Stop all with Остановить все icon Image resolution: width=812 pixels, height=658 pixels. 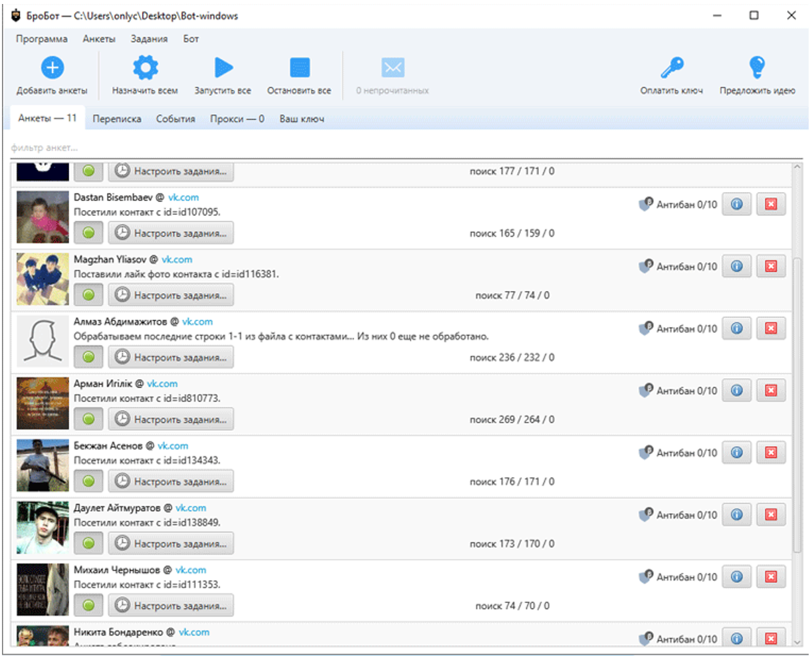click(x=300, y=67)
